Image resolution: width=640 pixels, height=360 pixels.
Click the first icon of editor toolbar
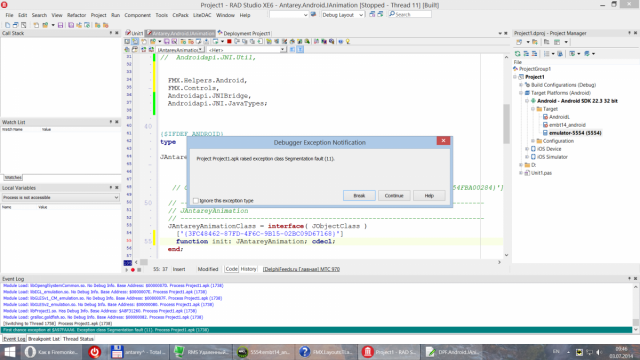pyautogui.click(x=127, y=41)
